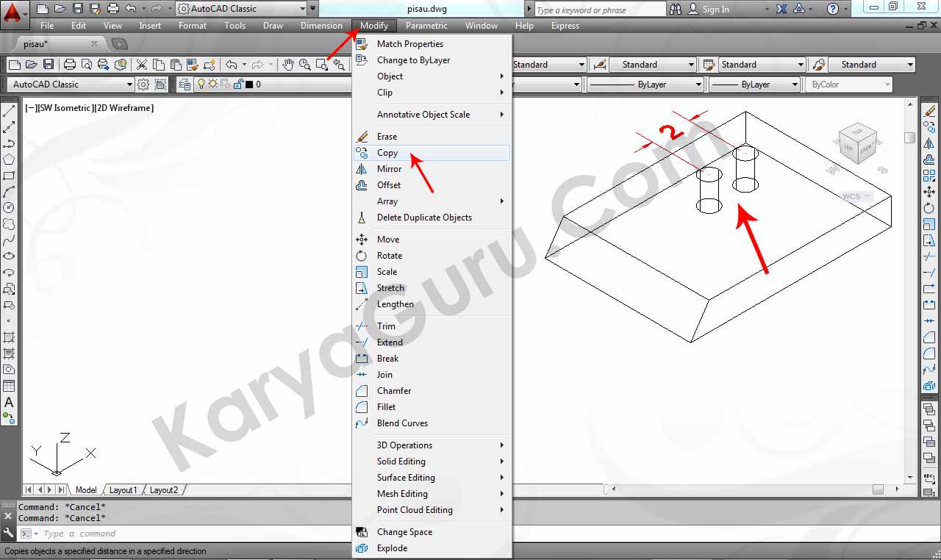Select the Multiline Text tool

[9, 402]
